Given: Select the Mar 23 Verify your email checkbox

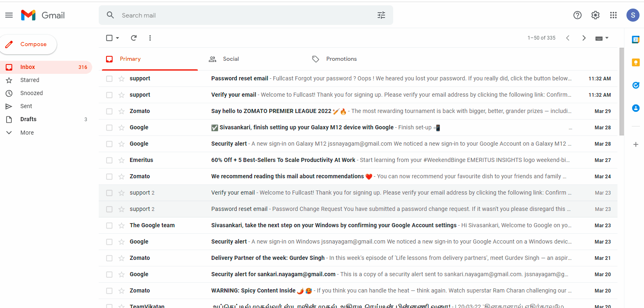Looking at the screenshot, I should coord(109,193).
